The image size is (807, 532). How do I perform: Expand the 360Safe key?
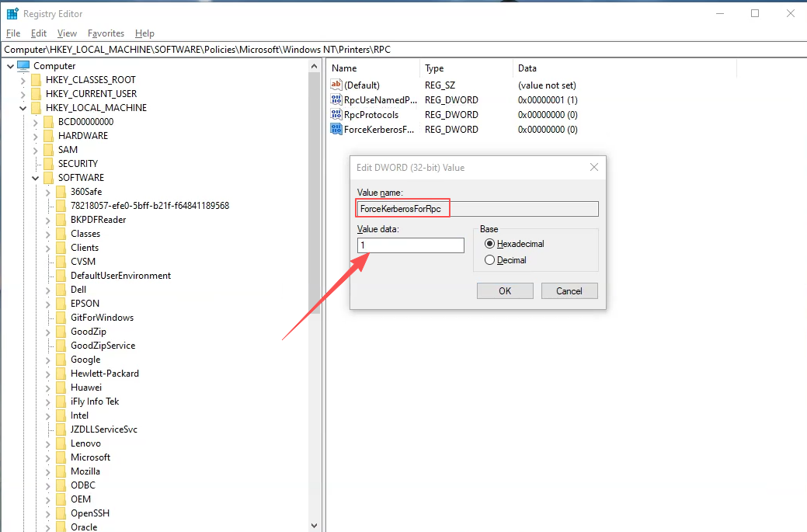pos(47,192)
